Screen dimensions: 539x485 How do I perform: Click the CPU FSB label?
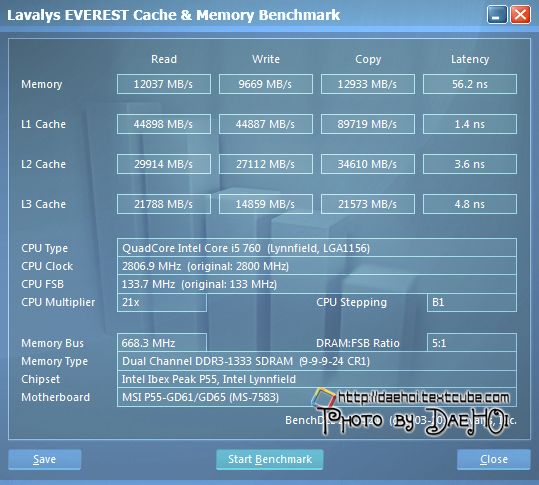coord(42,284)
